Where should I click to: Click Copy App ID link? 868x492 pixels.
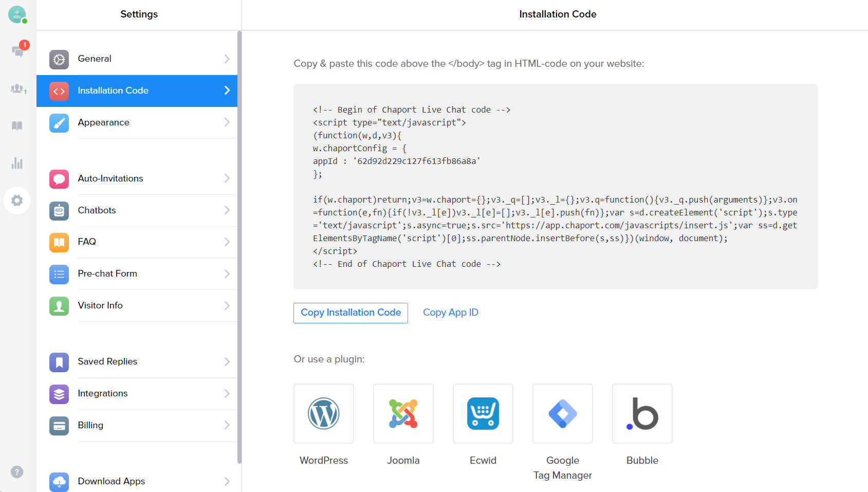point(451,313)
